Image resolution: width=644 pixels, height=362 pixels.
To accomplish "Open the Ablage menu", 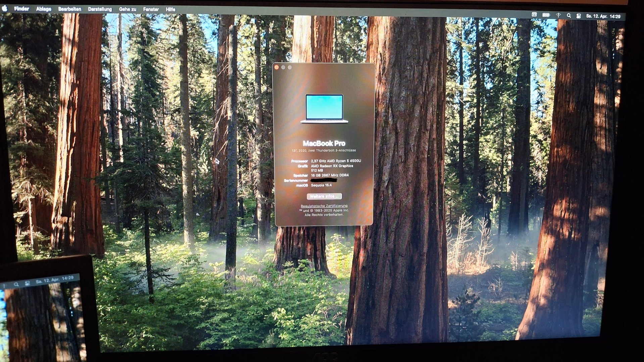I will [44, 9].
